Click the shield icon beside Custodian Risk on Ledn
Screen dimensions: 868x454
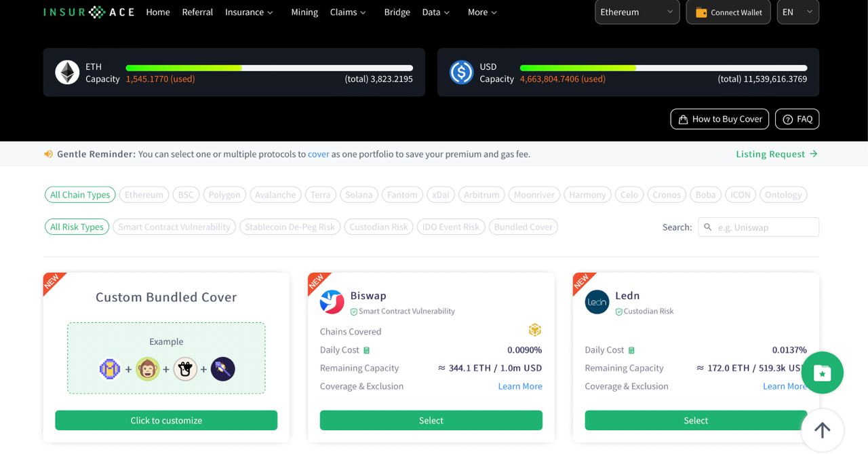[618, 311]
